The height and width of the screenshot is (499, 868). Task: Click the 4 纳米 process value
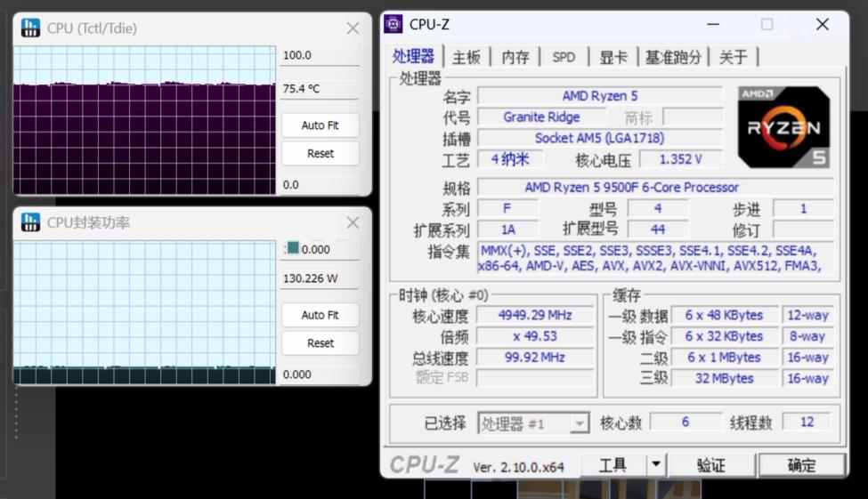(x=510, y=159)
